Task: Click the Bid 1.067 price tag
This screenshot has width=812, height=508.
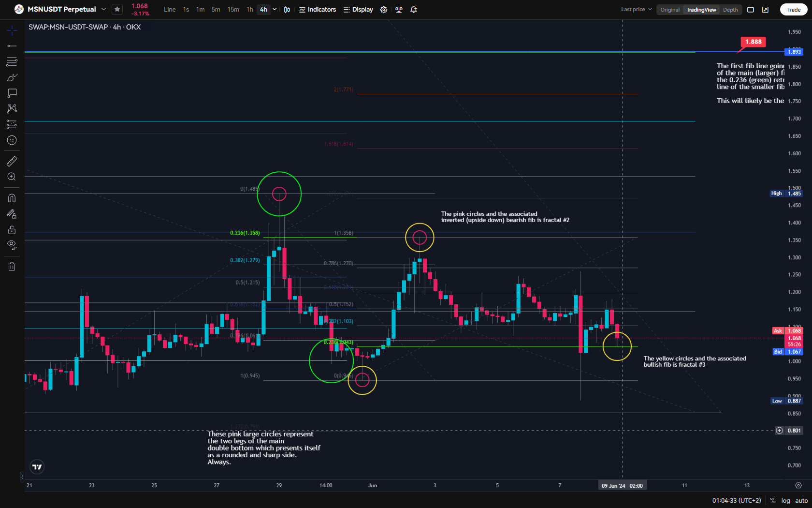Action: 787,352
